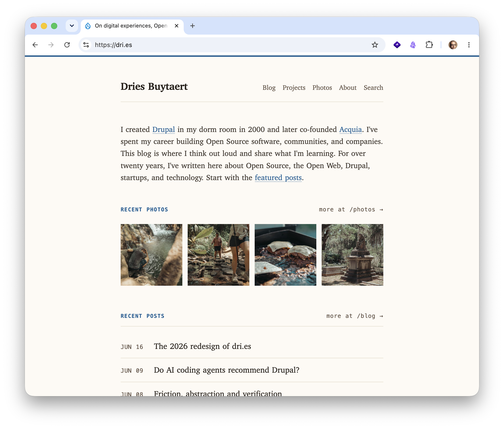Open a new tab with plus button
This screenshot has height=429, width=504.
(x=192, y=26)
